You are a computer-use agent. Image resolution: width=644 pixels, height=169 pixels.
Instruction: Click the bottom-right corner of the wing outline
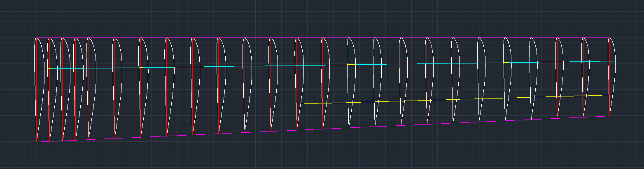coord(609,116)
